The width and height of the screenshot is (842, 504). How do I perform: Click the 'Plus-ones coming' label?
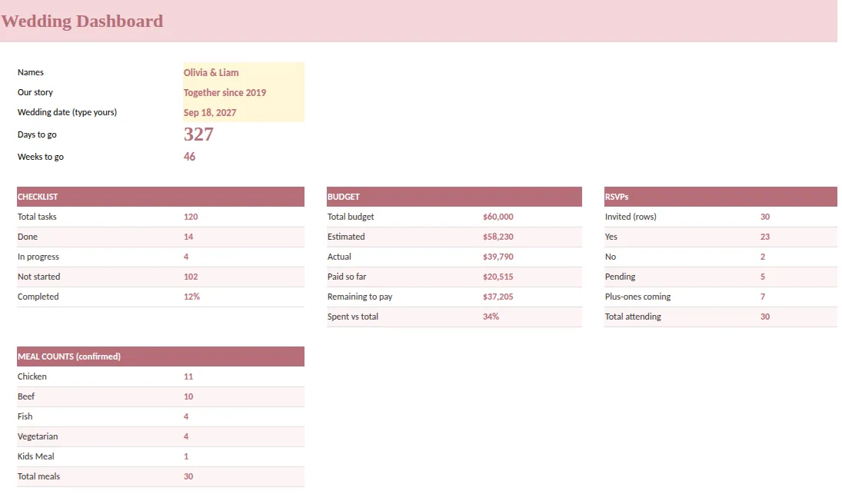click(638, 297)
